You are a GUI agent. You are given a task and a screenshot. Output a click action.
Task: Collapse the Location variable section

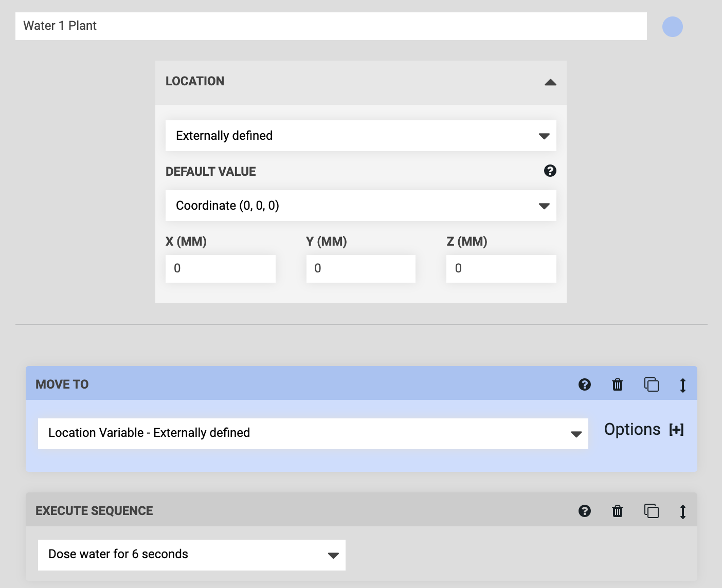(550, 82)
